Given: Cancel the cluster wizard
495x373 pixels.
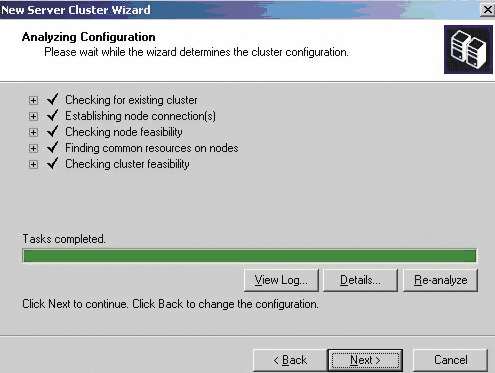Looking at the screenshot, I should (450, 360).
